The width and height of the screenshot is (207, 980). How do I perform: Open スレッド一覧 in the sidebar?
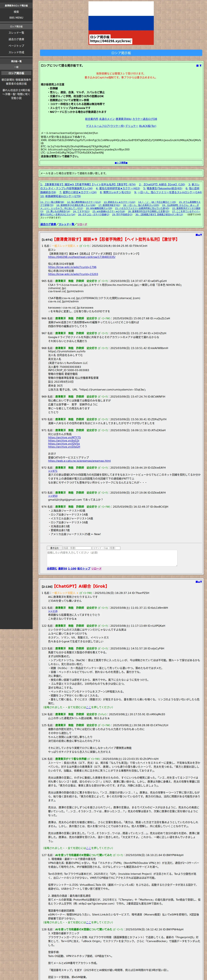click(x=16, y=33)
